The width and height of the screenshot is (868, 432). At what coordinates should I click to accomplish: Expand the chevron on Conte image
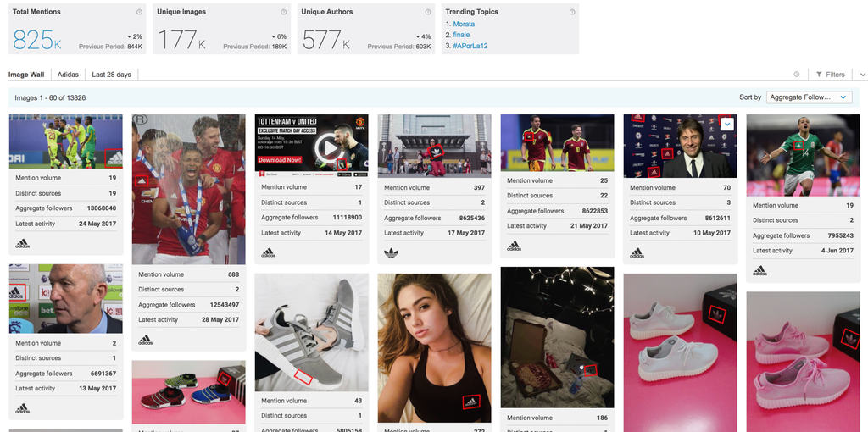tap(727, 125)
